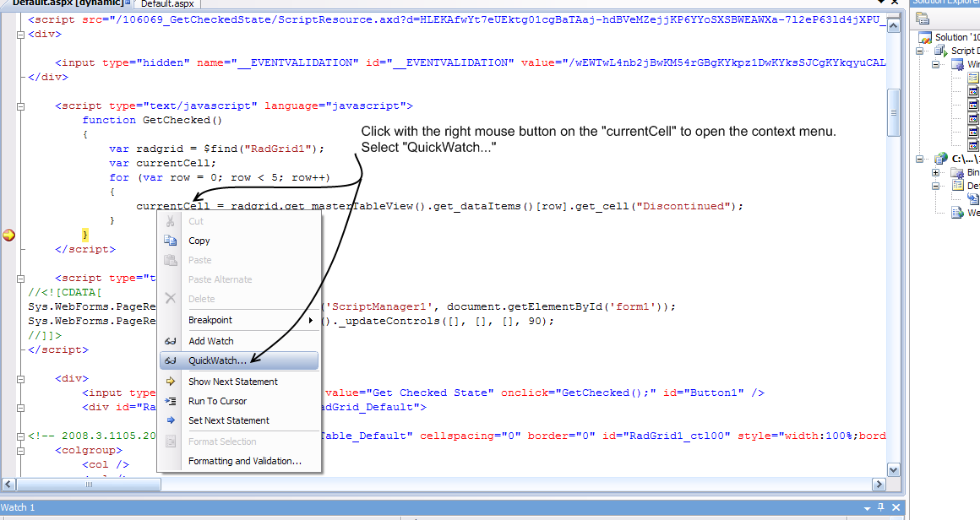This screenshot has width=980, height=520.
Task: Click the yellow arrow icon beside Show Next Statement
Action: click(170, 382)
